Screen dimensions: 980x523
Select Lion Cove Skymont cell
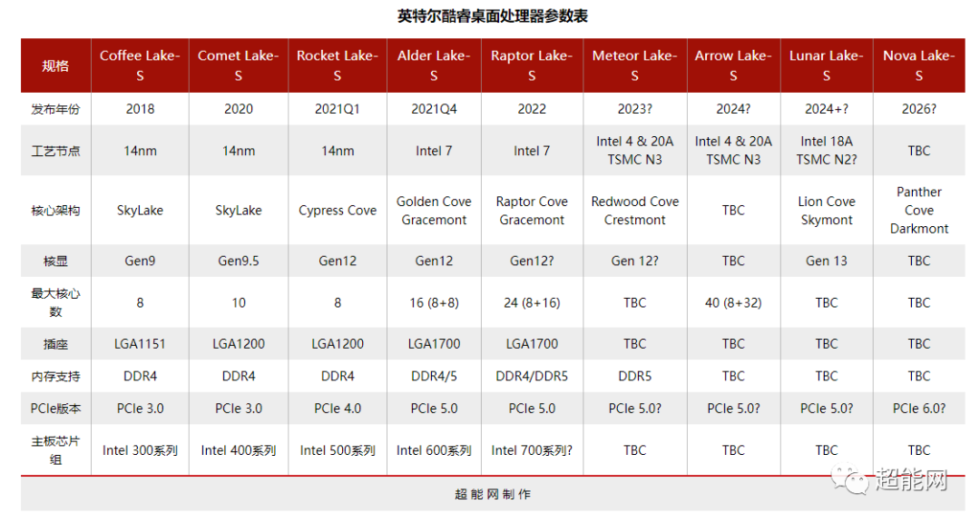point(827,211)
